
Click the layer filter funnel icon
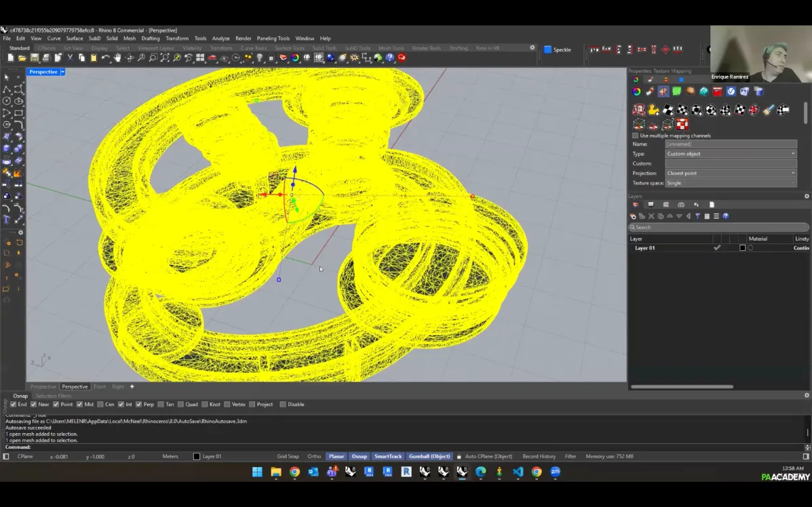(697, 216)
